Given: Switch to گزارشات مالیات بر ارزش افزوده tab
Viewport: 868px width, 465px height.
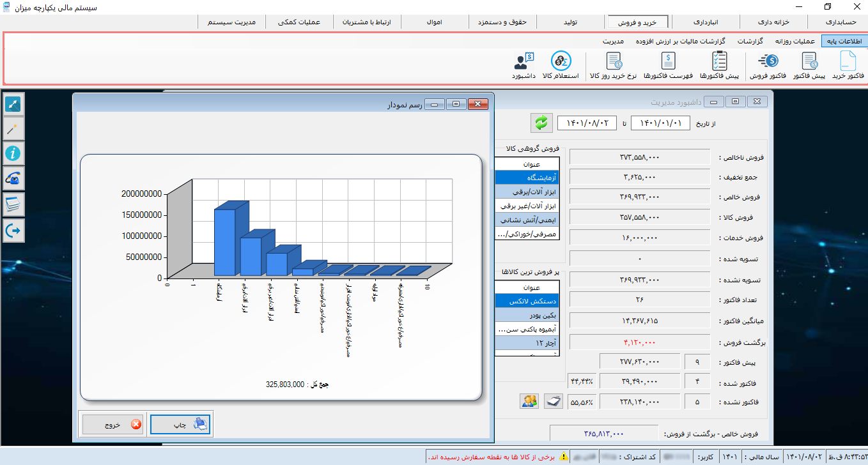Looking at the screenshot, I should pos(680,41).
